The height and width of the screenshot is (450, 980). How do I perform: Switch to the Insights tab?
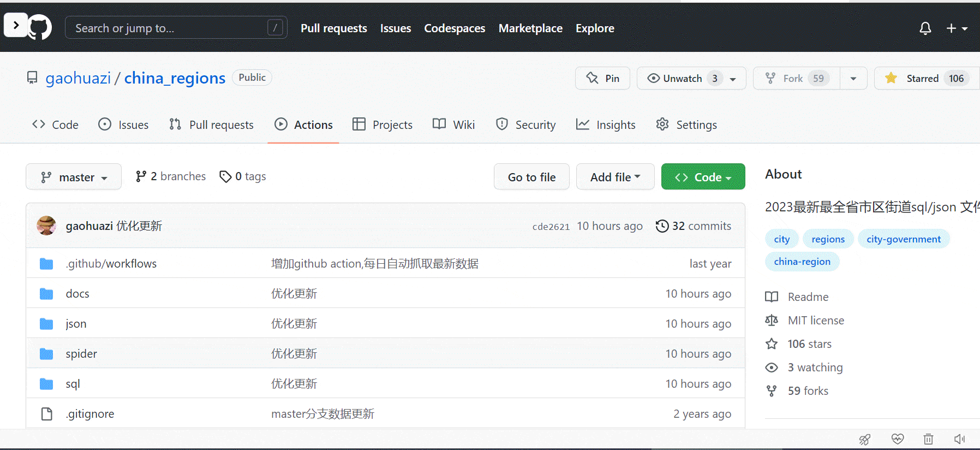(x=606, y=125)
